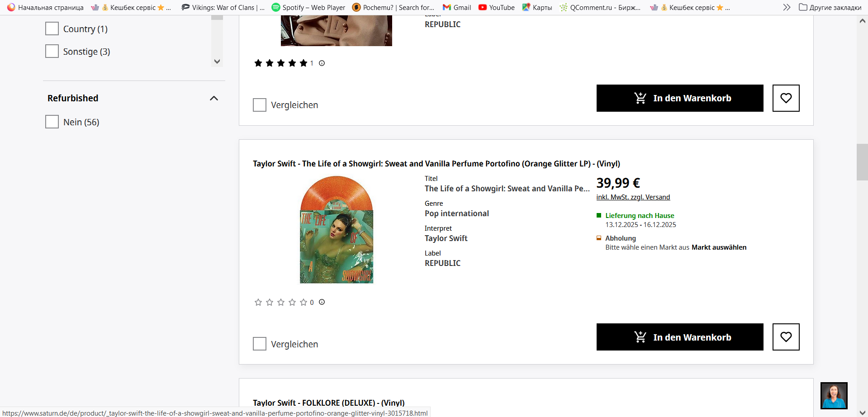Open YouTube bookmark
The image size is (868, 417).
click(x=496, y=7)
